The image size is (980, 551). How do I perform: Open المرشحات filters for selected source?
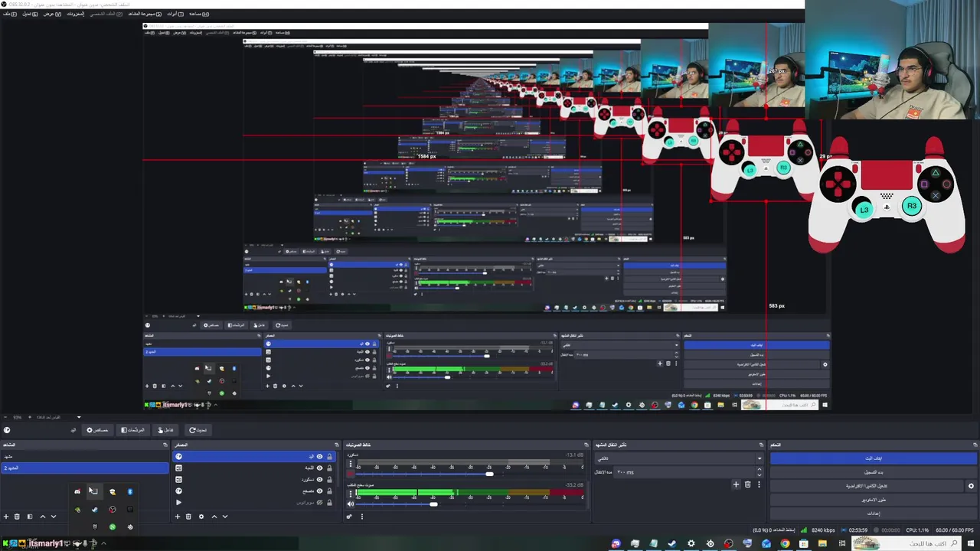pos(132,430)
